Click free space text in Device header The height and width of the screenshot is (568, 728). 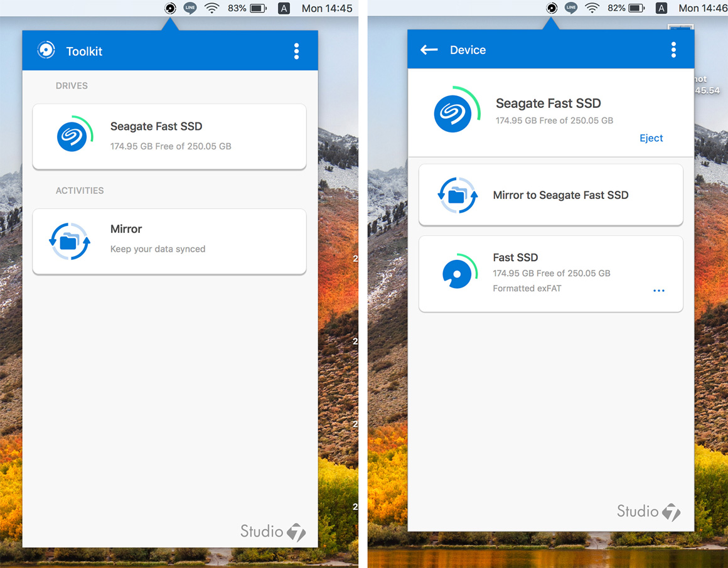pyautogui.click(x=554, y=121)
